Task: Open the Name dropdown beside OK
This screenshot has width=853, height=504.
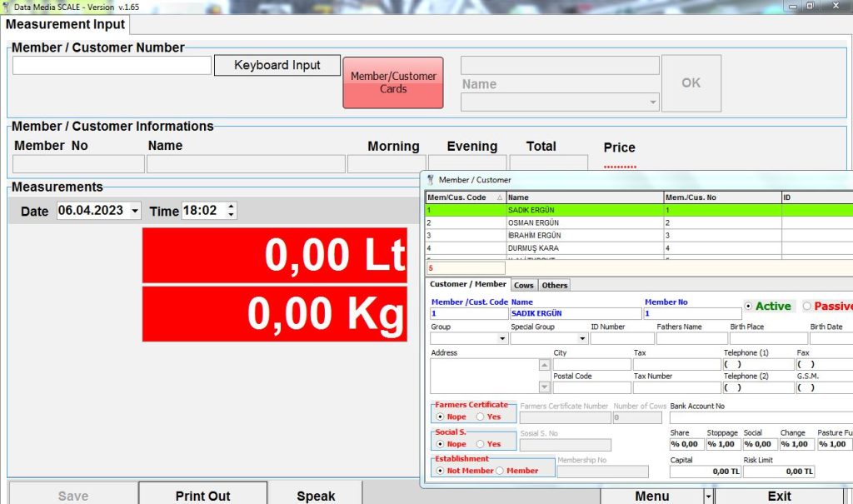Action: pyautogui.click(x=653, y=102)
